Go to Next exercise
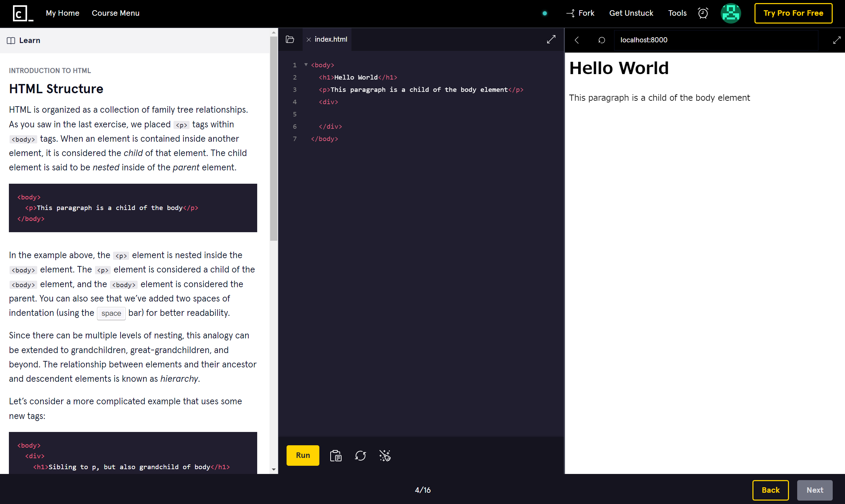 [x=815, y=490]
